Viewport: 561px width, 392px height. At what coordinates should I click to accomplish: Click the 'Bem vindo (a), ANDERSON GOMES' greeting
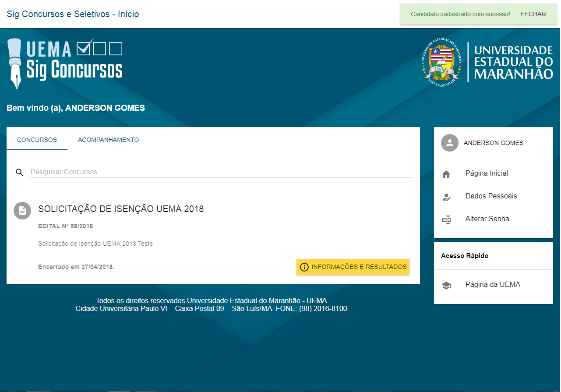[76, 108]
